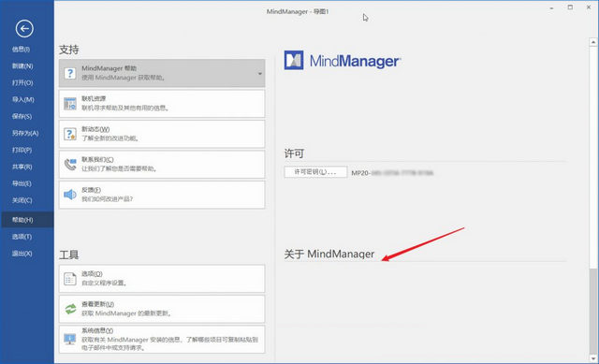
Task: Minimize the MindManager window
Action: click(551, 7)
